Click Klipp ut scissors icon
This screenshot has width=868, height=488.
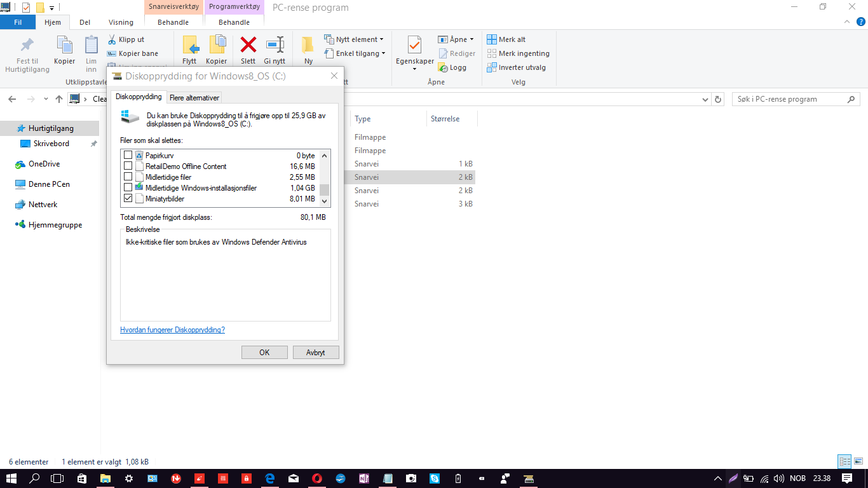coord(112,39)
